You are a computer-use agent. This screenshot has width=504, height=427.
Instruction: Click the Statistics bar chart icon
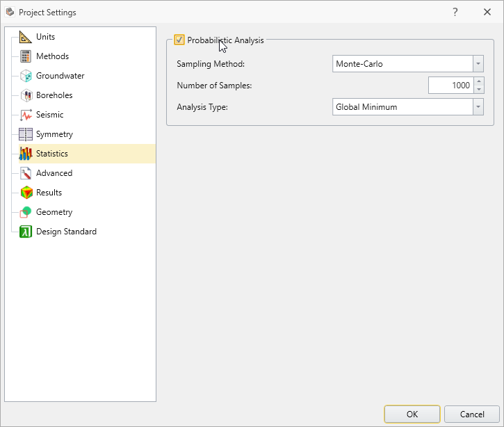[26, 154]
